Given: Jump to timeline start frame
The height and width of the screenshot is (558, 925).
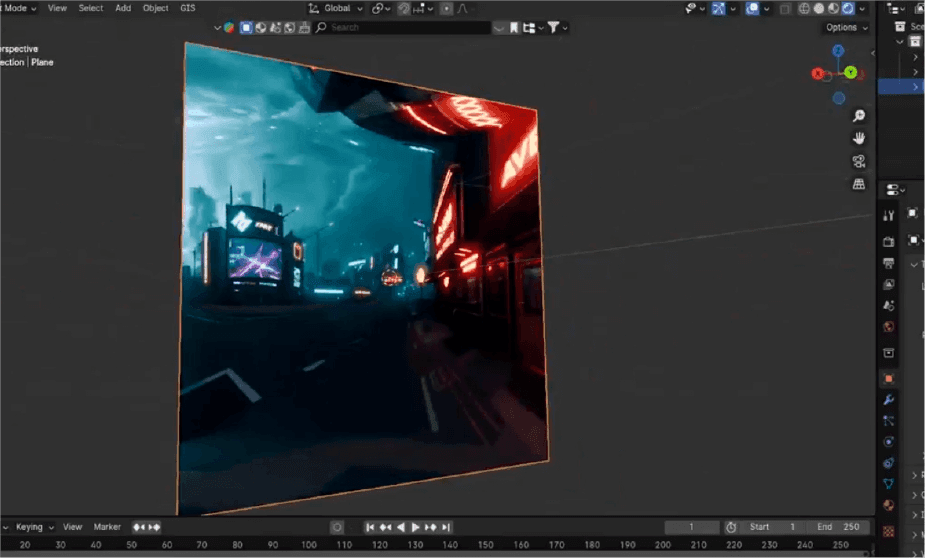Looking at the screenshot, I should 370,527.
